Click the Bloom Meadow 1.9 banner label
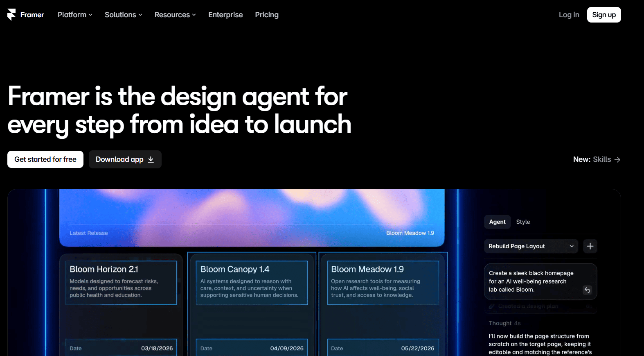The image size is (644, 356). pyautogui.click(x=410, y=233)
